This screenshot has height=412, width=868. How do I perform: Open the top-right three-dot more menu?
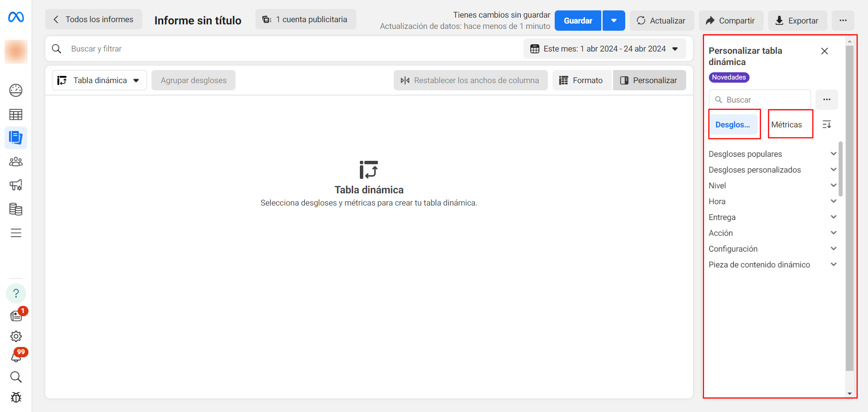[843, 20]
